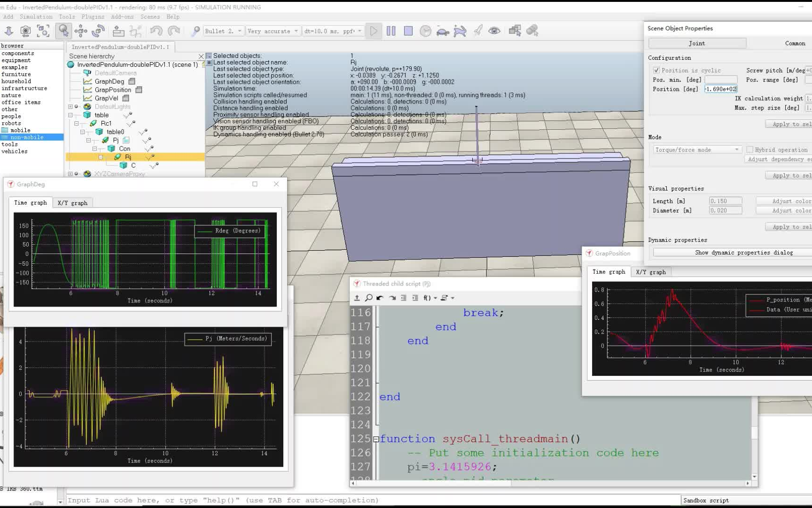Viewport: 812px width, 508px height.
Task: Switch to X/Y graph tab in GraphDeg
Action: [72, 203]
